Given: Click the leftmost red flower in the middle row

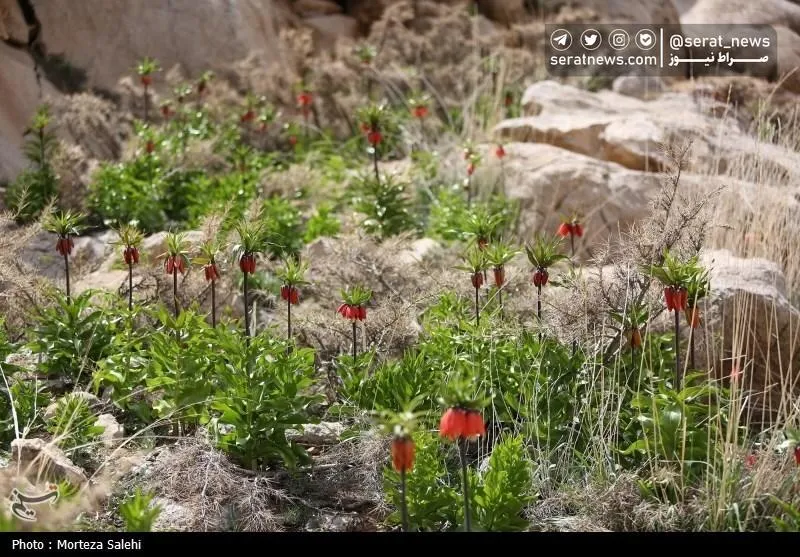Looking at the screenshot, I should tap(65, 245).
